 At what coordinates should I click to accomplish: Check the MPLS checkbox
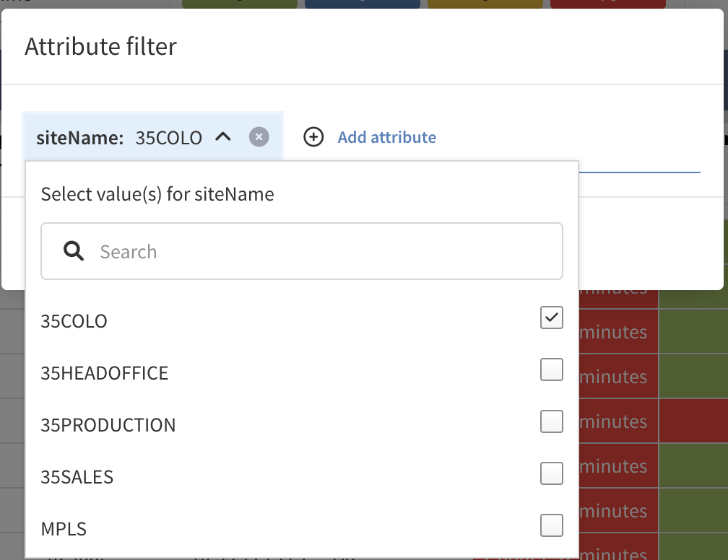tap(552, 525)
